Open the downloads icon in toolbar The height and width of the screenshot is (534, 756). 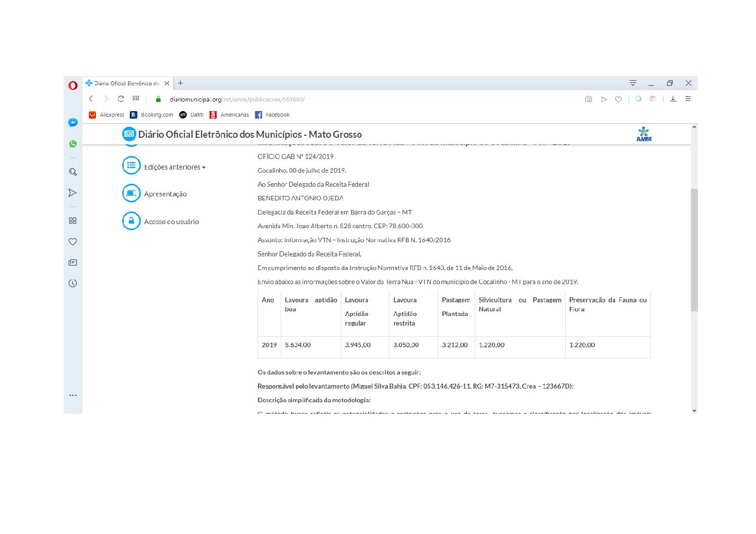pos(673,99)
